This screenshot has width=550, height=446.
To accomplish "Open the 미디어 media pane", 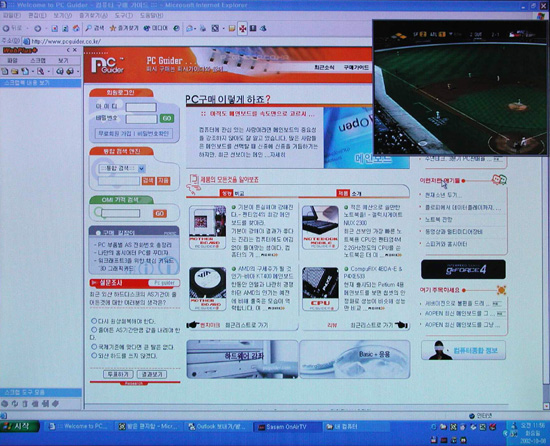I will [x=156, y=28].
